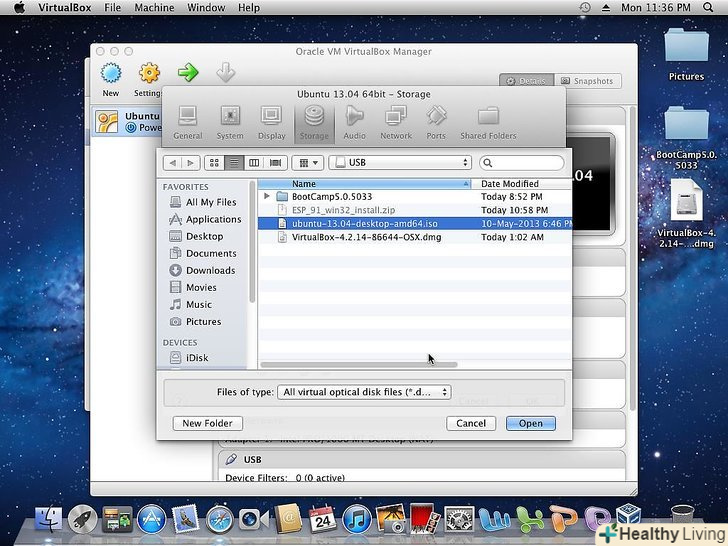Open the System settings icon
Image resolution: width=728 pixels, height=546 pixels.
coord(230,120)
